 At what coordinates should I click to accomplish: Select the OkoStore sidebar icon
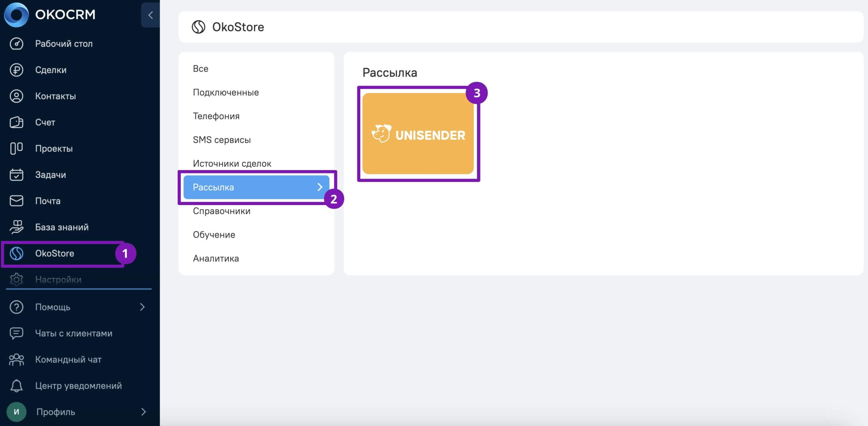(16, 253)
